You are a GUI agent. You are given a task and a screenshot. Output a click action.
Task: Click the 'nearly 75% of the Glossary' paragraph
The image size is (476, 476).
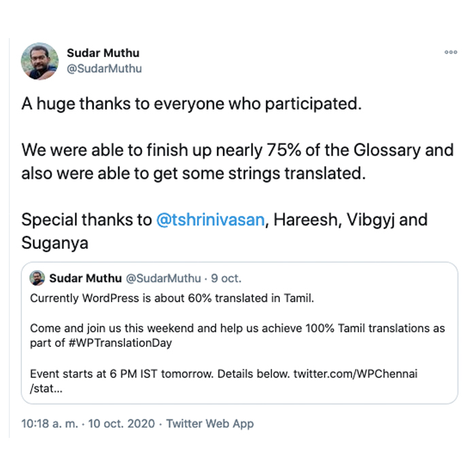coord(237,162)
